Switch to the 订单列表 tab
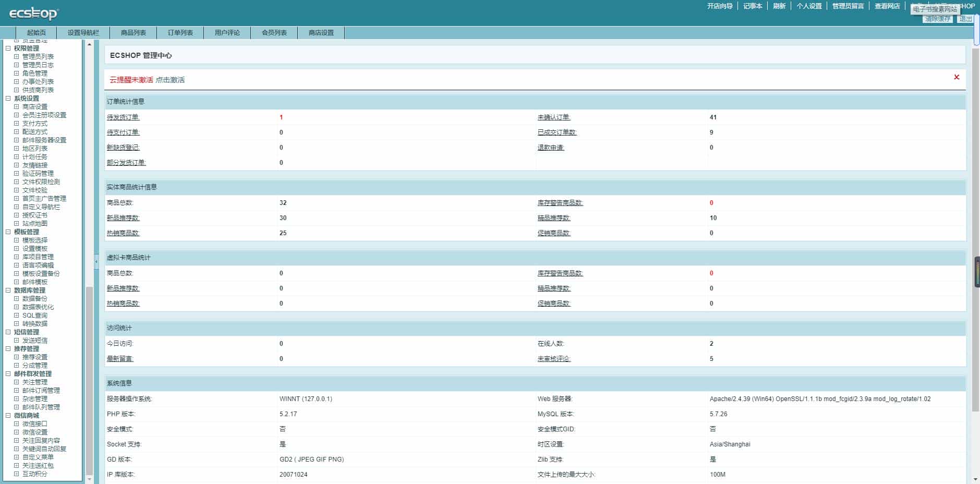This screenshot has height=484, width=980. [180, 33]
